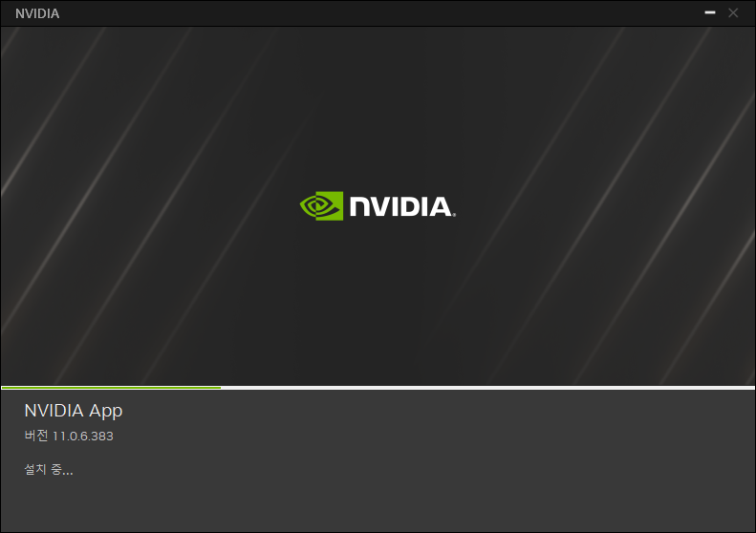The width and height of the screenshot is (756, 533).
Task: Click the green filled part of progress bar
Action: pyautogui.click(x=111, y=388)
